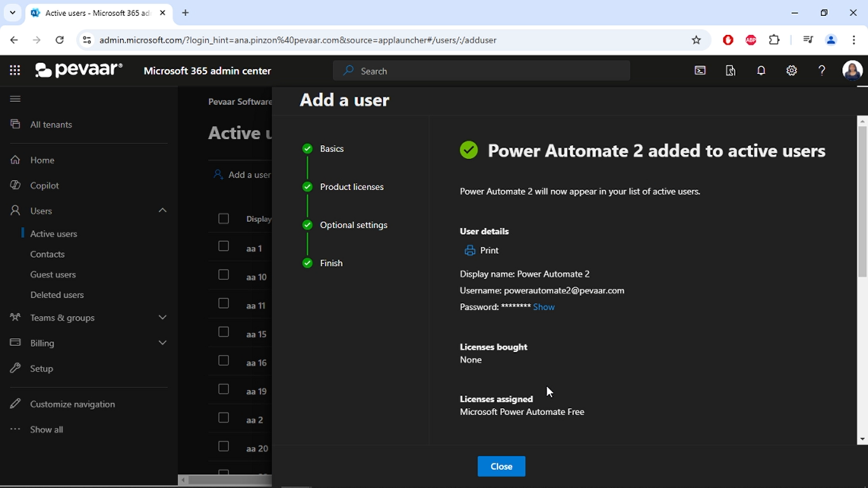868x488 pixels.
Task: Open the Help question mark
Action: click(x=822, y=71)
